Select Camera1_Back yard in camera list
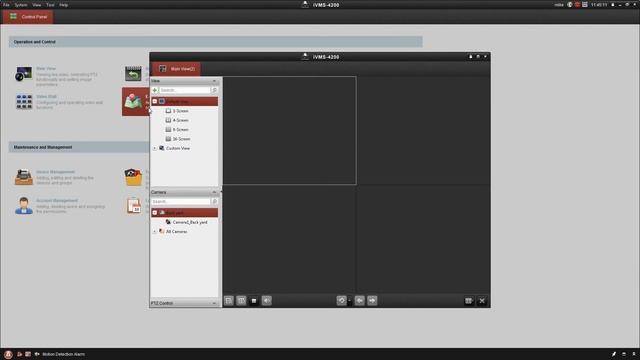This screenshot has height=360, width=640. point(190,222)
